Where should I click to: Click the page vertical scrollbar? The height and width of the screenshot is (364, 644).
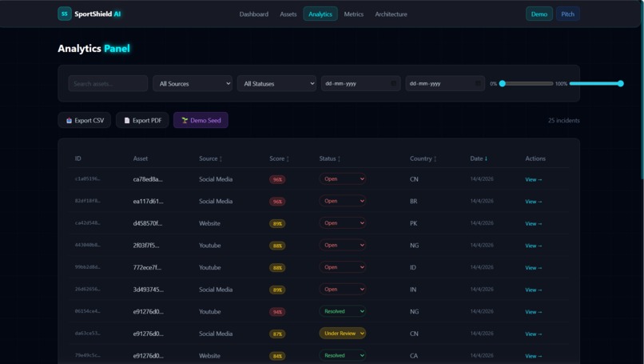click(642, 90)
